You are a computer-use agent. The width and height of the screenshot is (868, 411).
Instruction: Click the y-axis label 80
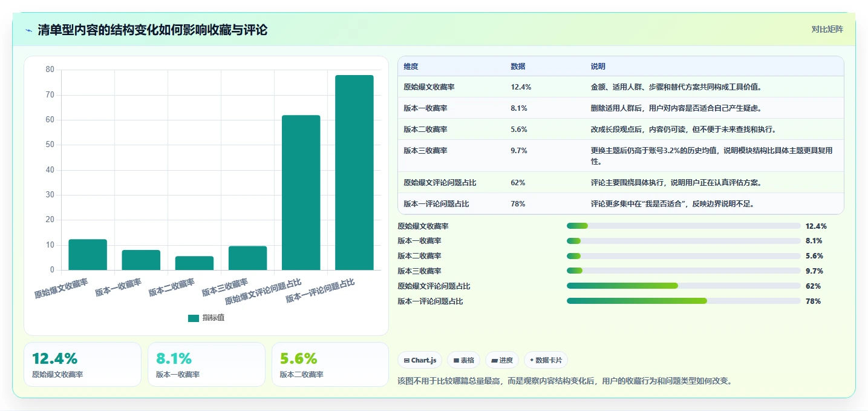pos(50,70)
